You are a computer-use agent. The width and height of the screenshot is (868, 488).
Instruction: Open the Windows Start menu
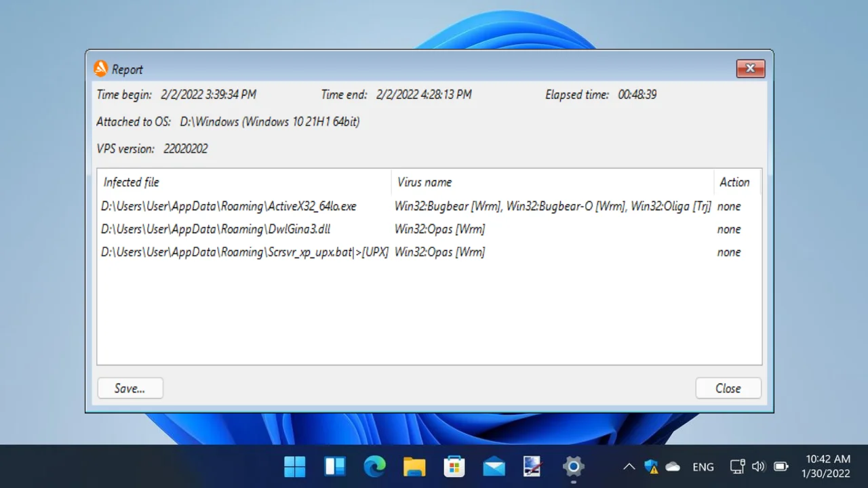(295, 466)
